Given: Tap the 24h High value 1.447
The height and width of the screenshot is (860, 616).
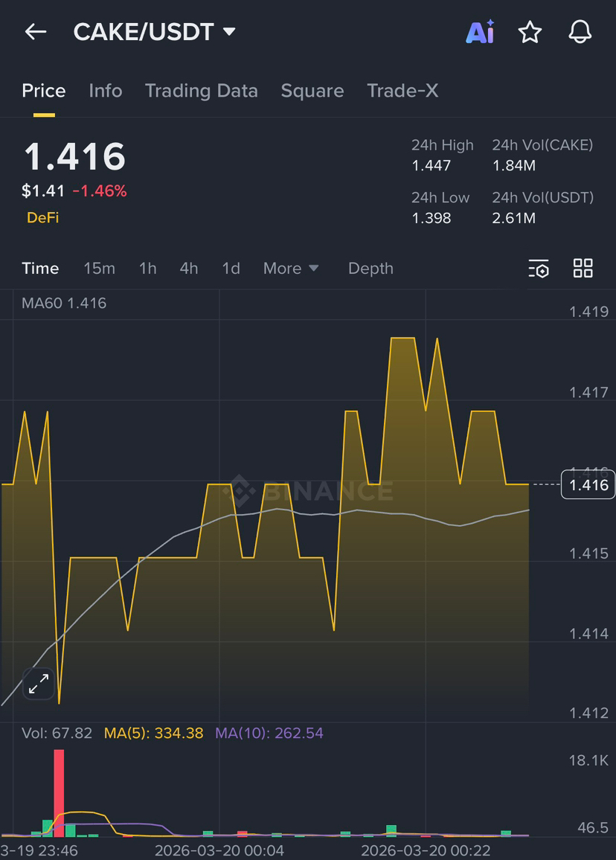Looking at the screenshot, I should (431, 165).
